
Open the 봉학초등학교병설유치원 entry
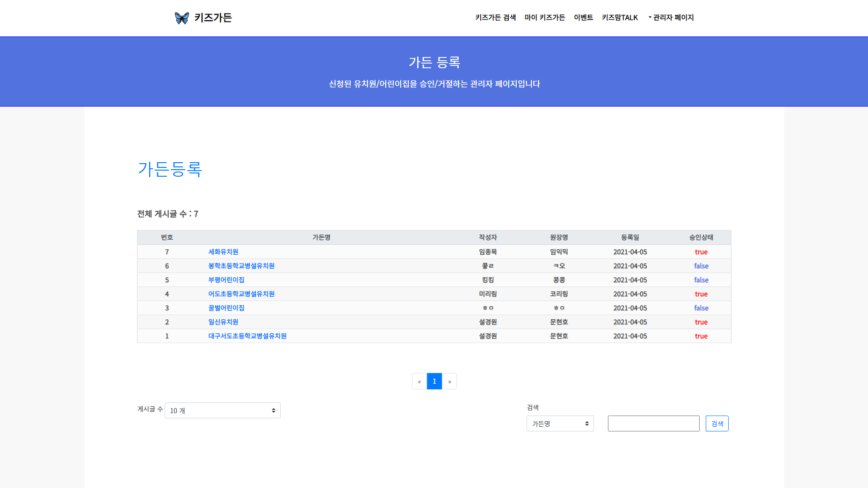(241, 266)
